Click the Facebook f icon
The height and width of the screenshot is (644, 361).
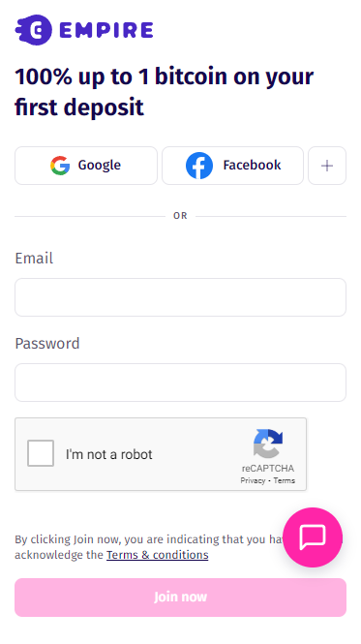point(199,166)
